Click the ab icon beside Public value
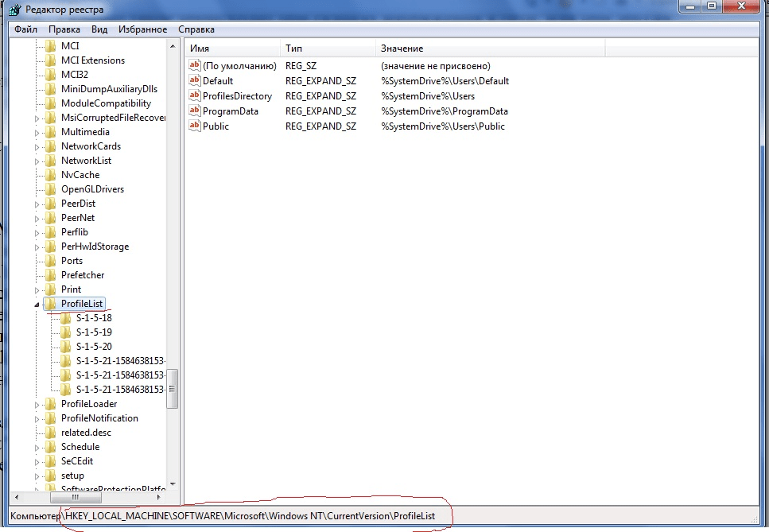769x532 pixels. click(x=195, y=126)
